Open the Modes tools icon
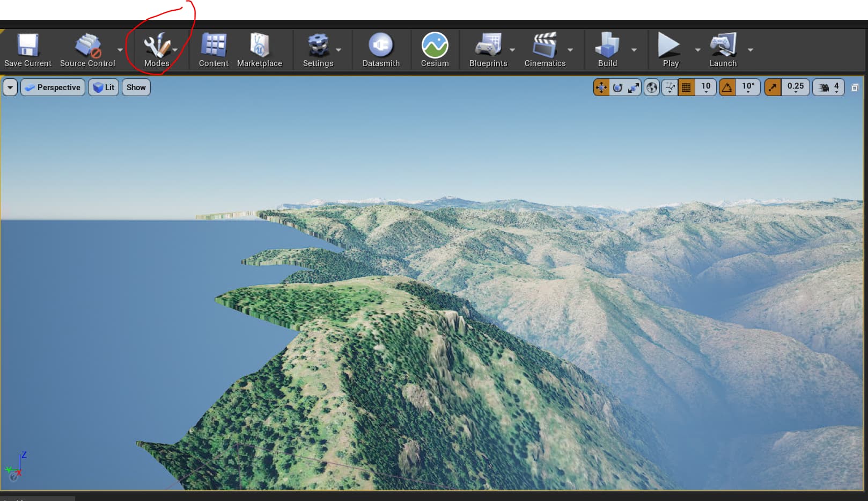Screen dimensions: 868x501 pyautogui.click(x=156, y=45)
